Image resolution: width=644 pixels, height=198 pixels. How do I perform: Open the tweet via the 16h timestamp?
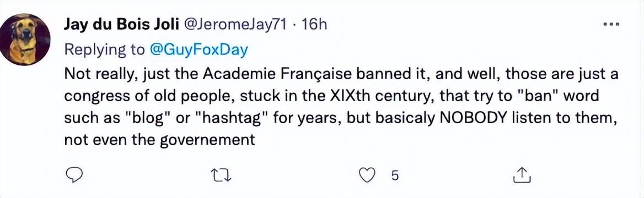(x=314, y=25)
